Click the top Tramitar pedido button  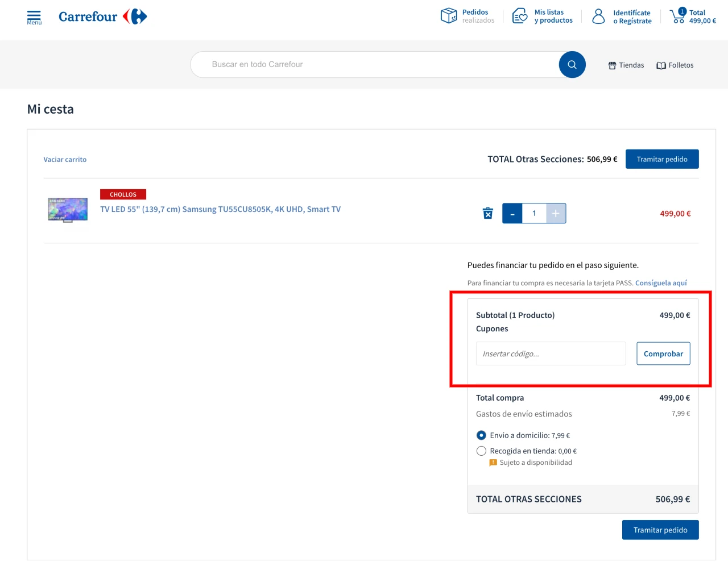click(x=662, y=159)
